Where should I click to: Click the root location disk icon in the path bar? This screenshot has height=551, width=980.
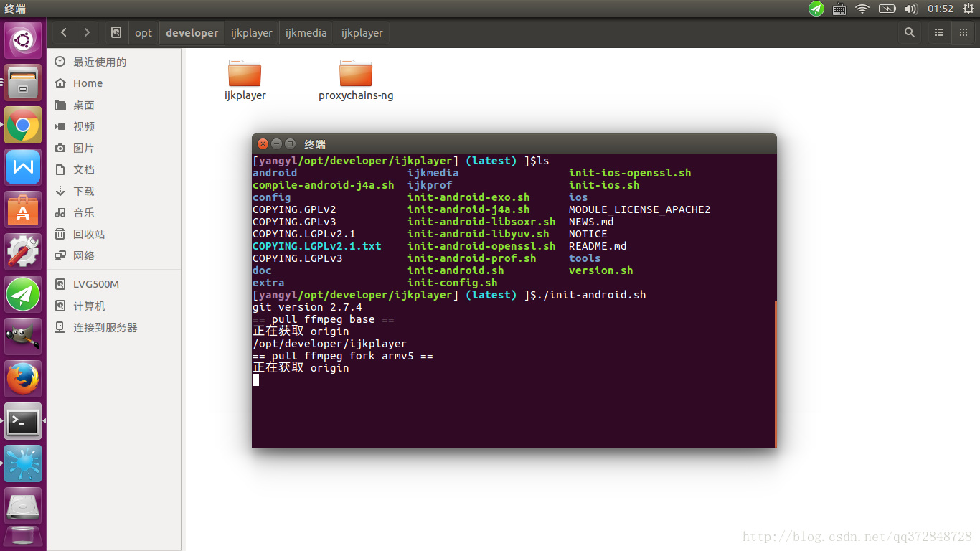pos(116,32)
